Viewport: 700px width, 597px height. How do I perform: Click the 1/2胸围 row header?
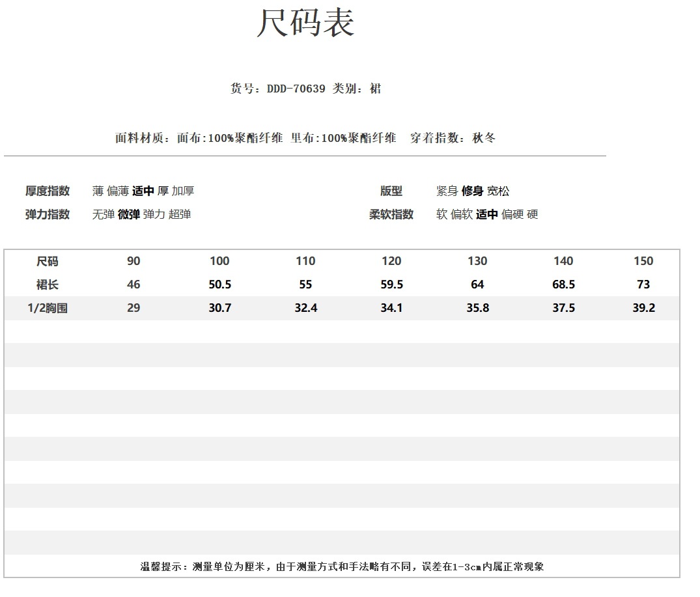click(x=48, y=308)
